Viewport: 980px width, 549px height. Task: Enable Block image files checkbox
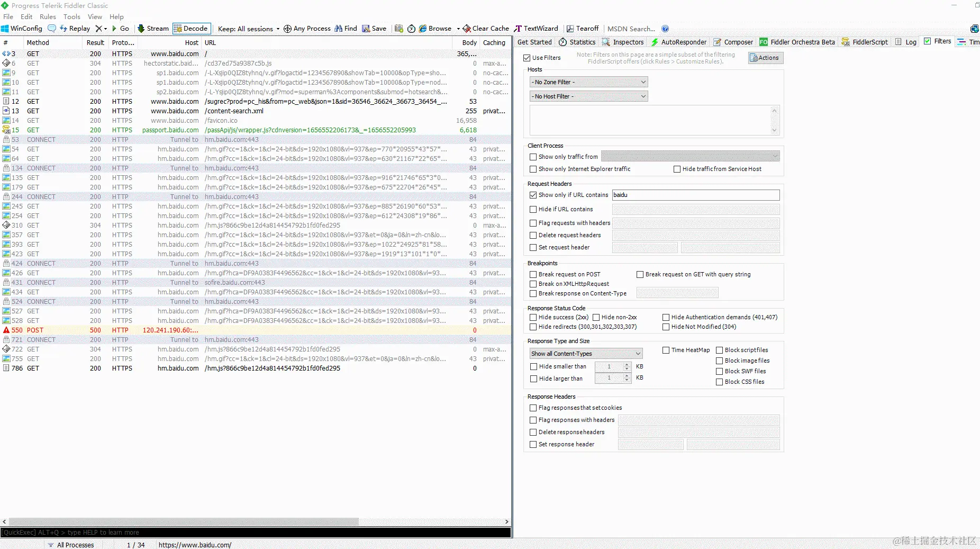[720, 361]
